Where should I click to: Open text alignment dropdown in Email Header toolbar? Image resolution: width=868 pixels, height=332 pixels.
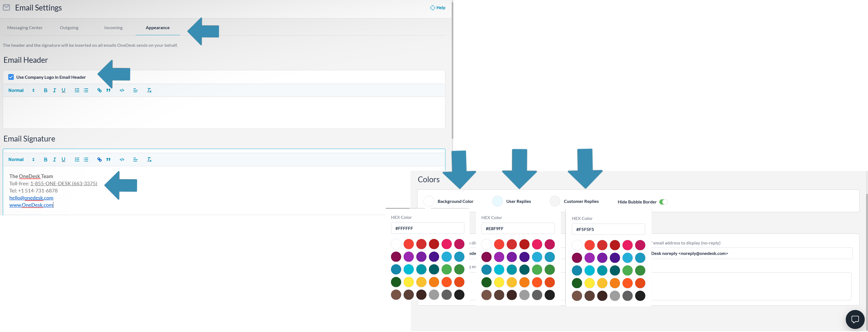(136, 90)
